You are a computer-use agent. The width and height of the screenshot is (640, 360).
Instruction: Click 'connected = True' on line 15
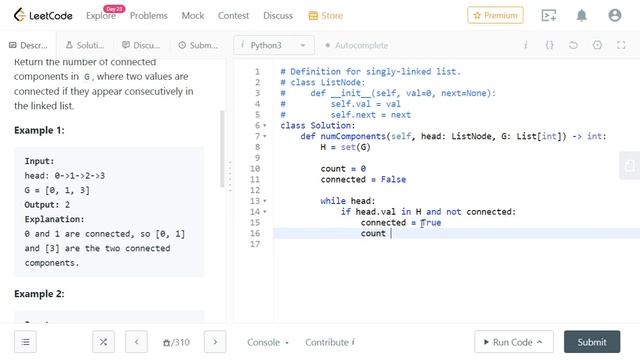(x=401, y=222)
